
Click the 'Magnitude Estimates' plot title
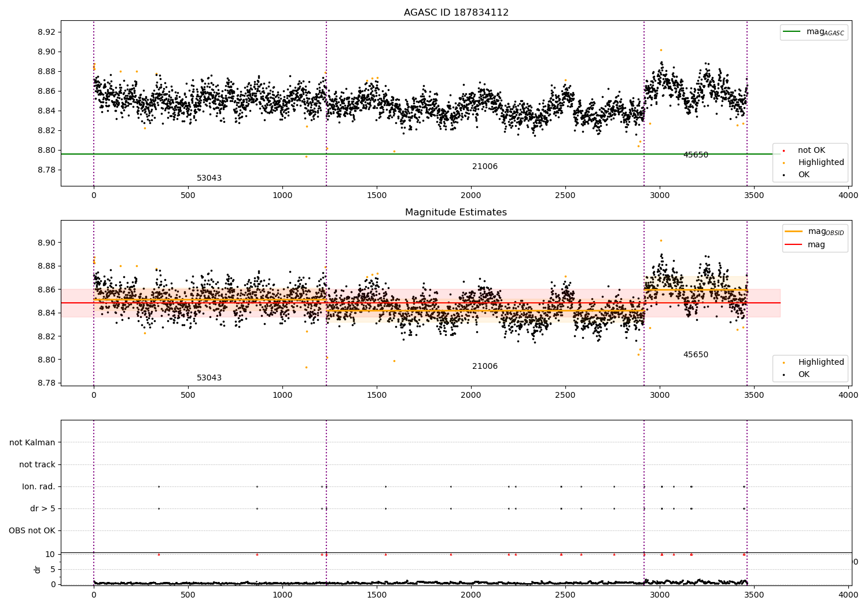tap(456, 213)
